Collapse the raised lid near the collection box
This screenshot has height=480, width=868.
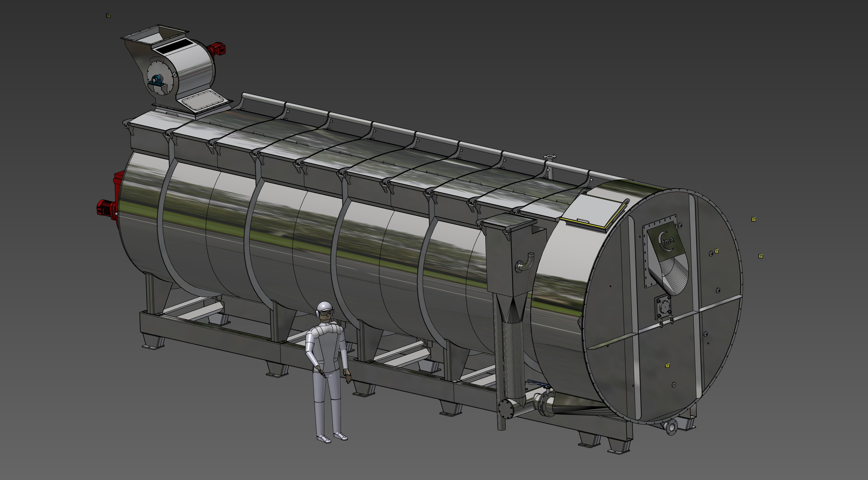click(509, 221)
